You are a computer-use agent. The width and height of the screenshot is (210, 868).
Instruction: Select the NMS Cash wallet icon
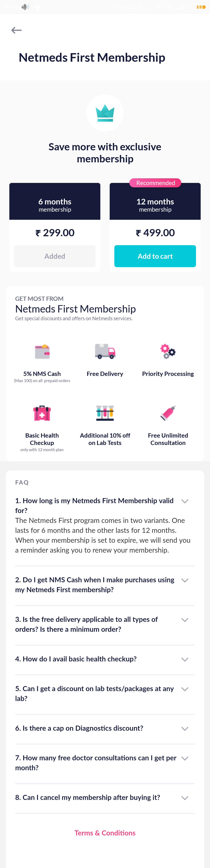(x=42, y=352)
